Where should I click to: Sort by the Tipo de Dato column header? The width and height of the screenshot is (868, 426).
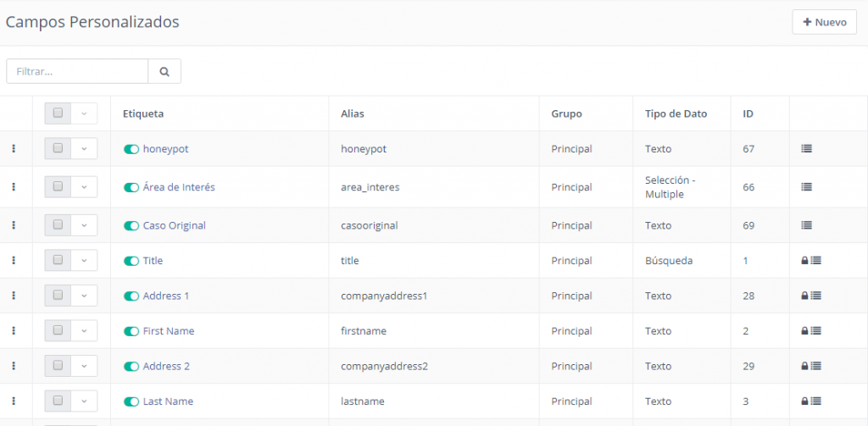(x=676, y=113)
